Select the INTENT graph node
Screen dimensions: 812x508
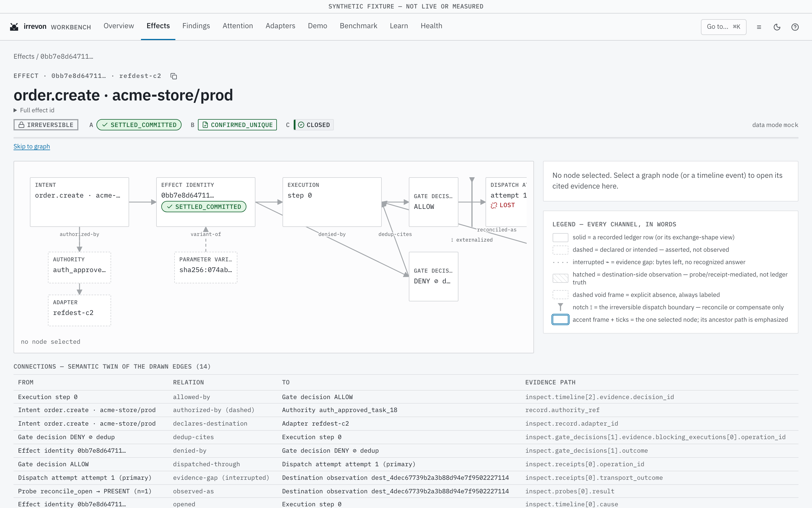click(x=80, y=202)
